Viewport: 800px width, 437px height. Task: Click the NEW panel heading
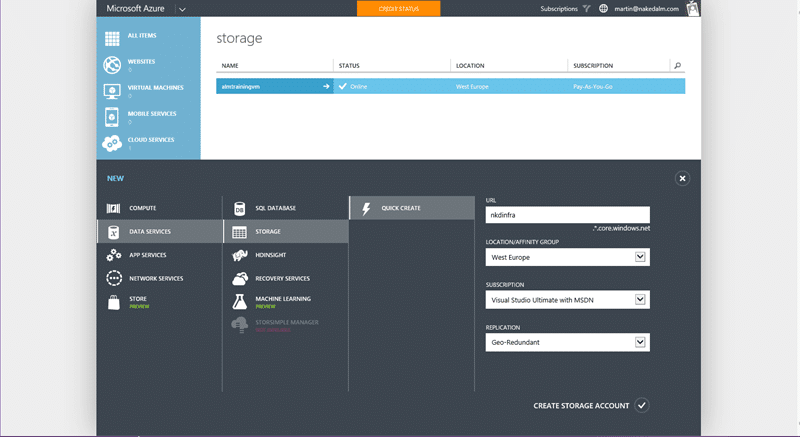pyautogui.click(x=115, y=178)
